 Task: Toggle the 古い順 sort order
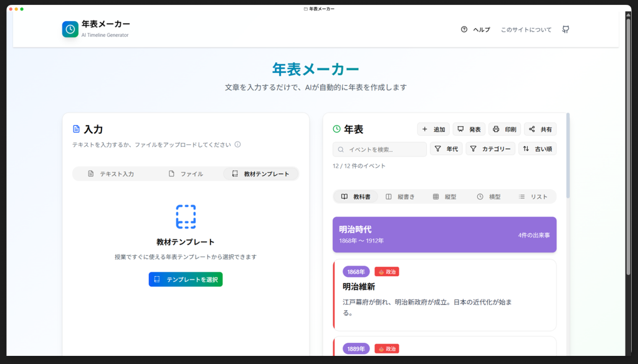(x=537, y=149)
